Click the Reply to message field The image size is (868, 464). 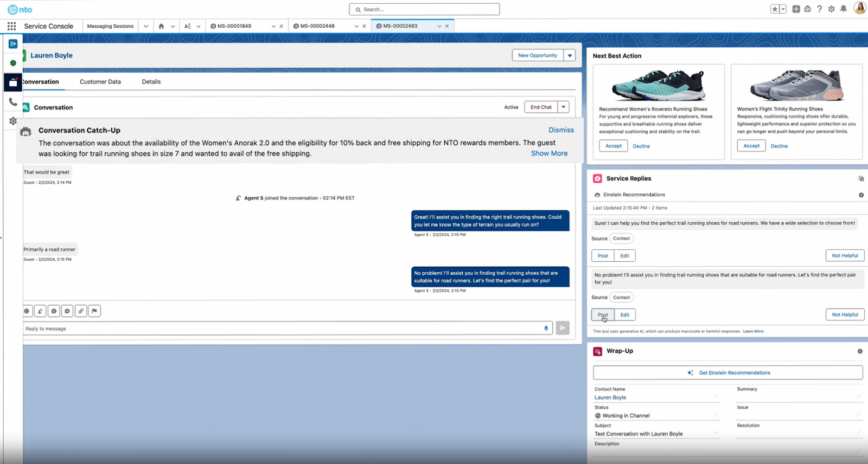pos(288,328)
